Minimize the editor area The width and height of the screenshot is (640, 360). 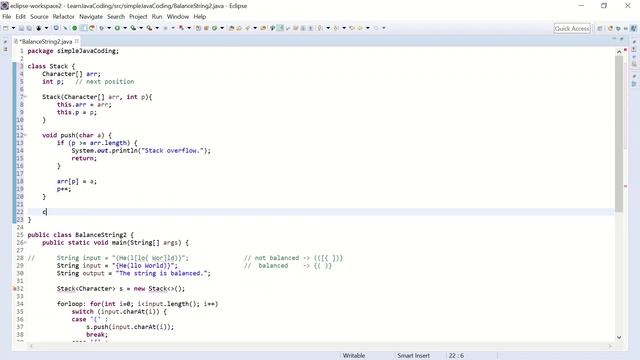point(613,39)
